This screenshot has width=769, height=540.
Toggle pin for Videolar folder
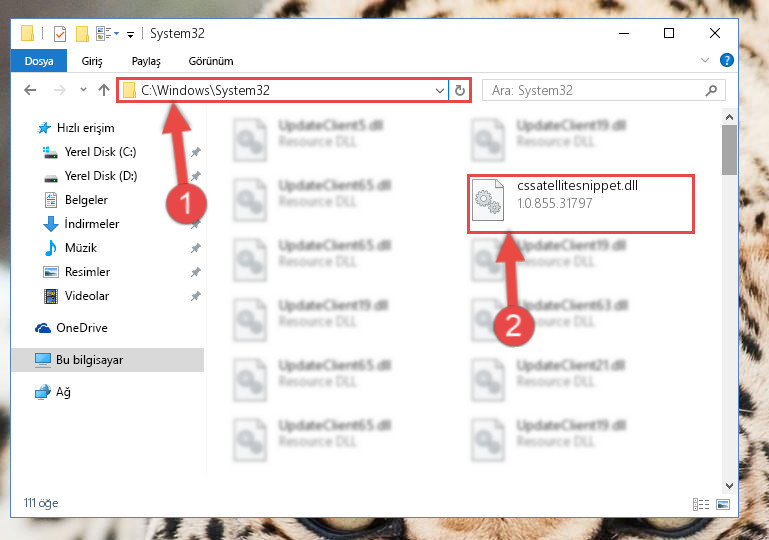196,296
